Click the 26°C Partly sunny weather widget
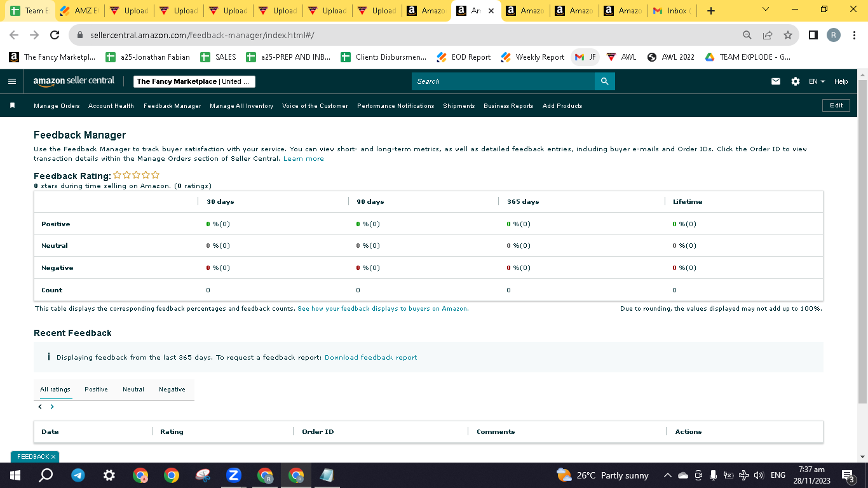This screenshot has width=868, height=488. [602, 475]
